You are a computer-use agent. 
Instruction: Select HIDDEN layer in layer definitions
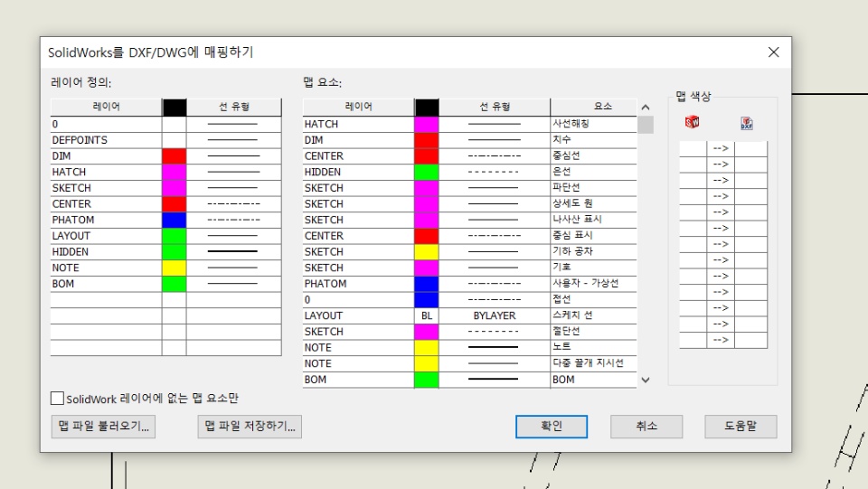[x=107, y=251]
